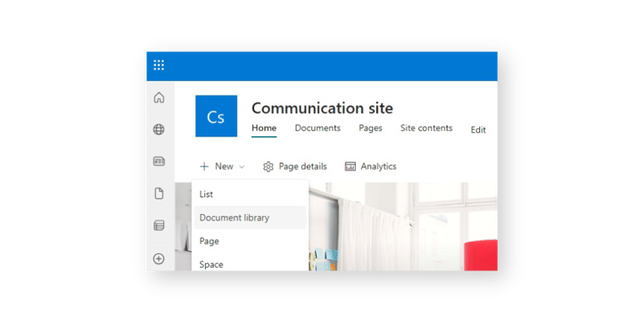644x322 pixels.
Task: Open My sites globe icon in sidebar
Action: (x=159, y=130)
